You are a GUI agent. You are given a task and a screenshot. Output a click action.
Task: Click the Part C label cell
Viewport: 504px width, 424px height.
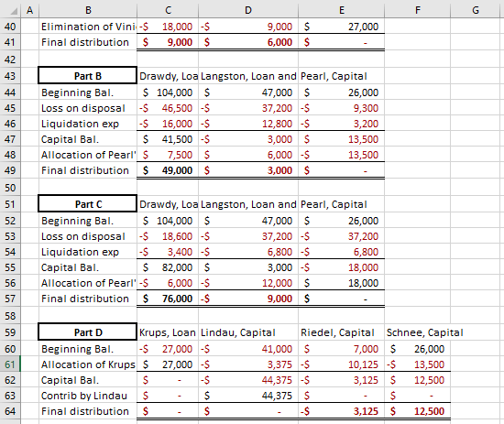(x=88, y=204)
